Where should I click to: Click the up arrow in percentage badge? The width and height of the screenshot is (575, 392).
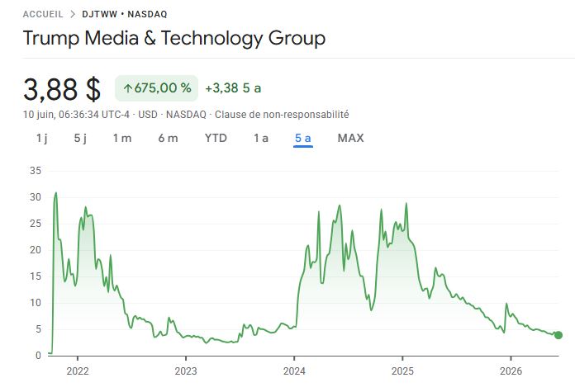point(127,88)
